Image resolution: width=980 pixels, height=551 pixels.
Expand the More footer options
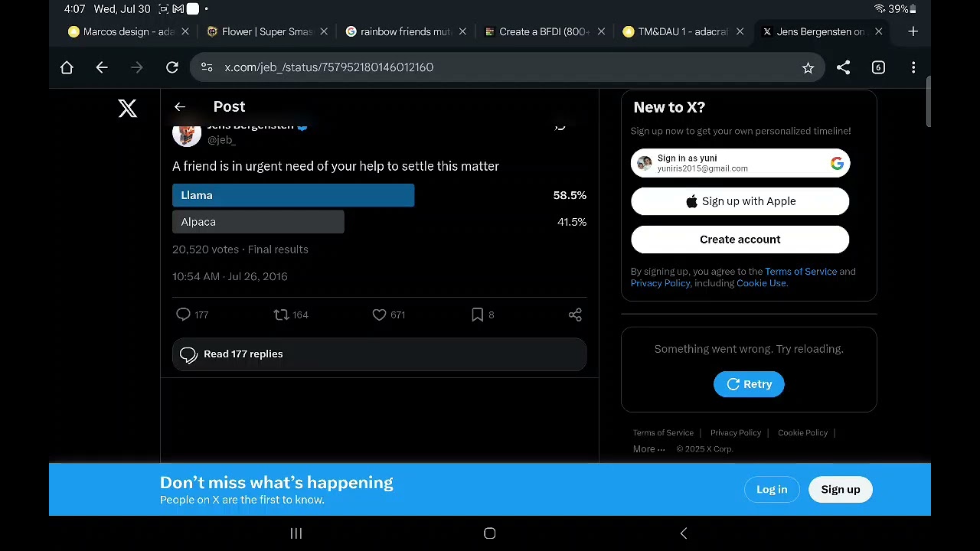(x=648, y=449)
